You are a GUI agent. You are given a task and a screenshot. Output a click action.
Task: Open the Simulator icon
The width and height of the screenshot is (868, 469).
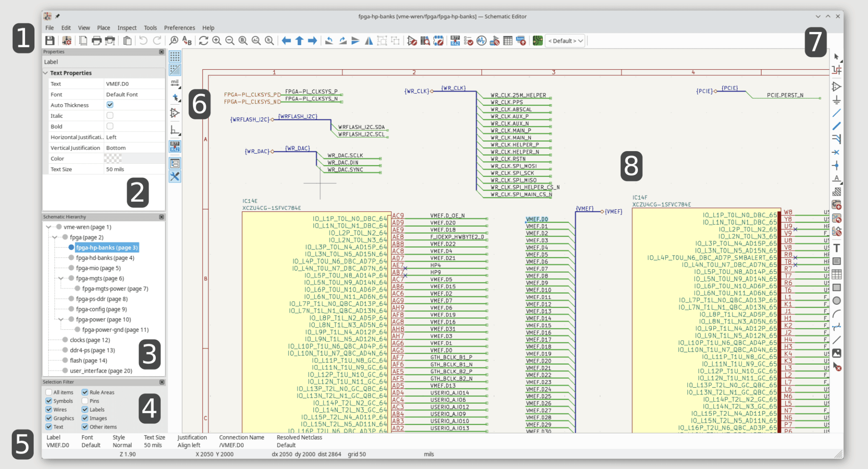pos(481,41)
